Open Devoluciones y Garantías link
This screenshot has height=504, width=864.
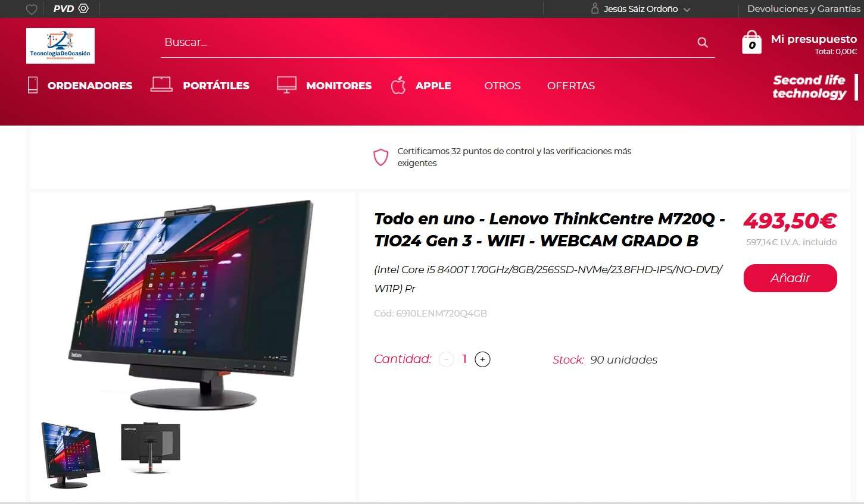(803, 9)
